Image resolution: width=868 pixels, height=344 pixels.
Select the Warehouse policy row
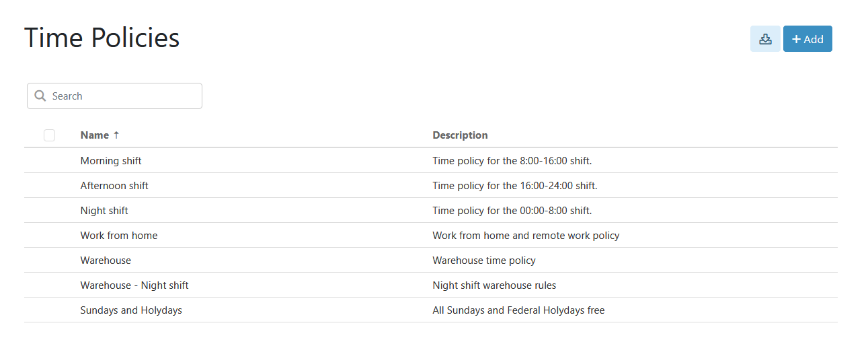(431, 260)
